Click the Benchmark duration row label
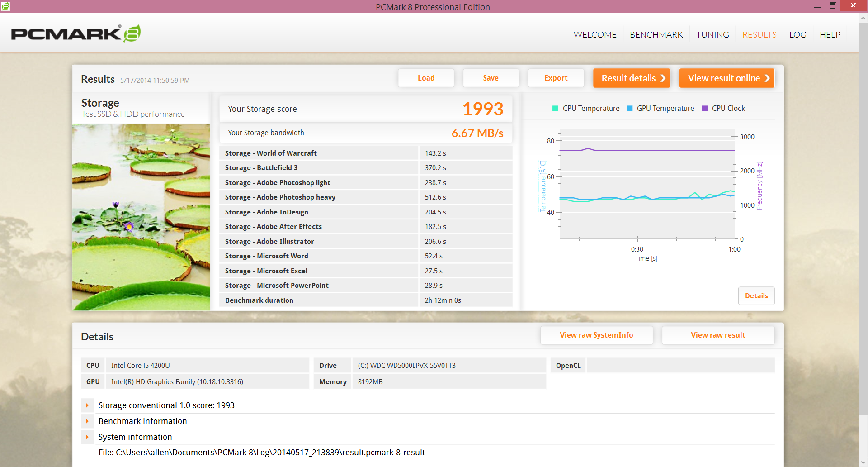This screenshot has height=467, width=868. point(259,300)
